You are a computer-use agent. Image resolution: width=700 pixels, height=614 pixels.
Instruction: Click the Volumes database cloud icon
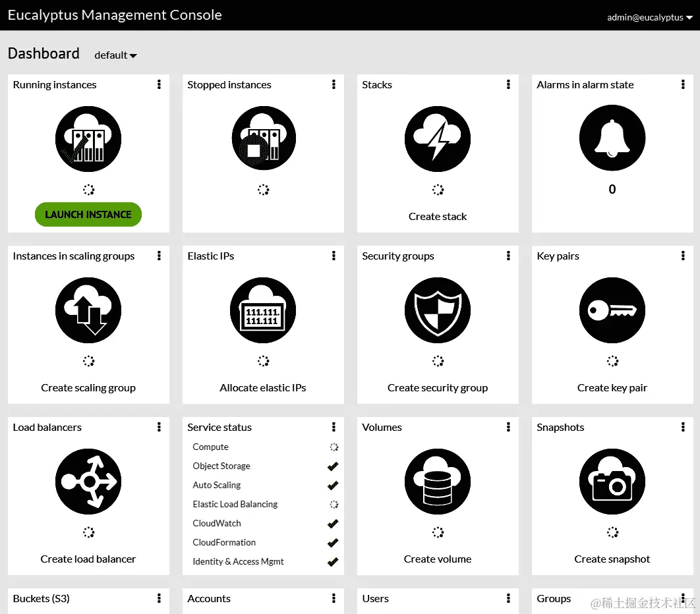tap(438, 482)
